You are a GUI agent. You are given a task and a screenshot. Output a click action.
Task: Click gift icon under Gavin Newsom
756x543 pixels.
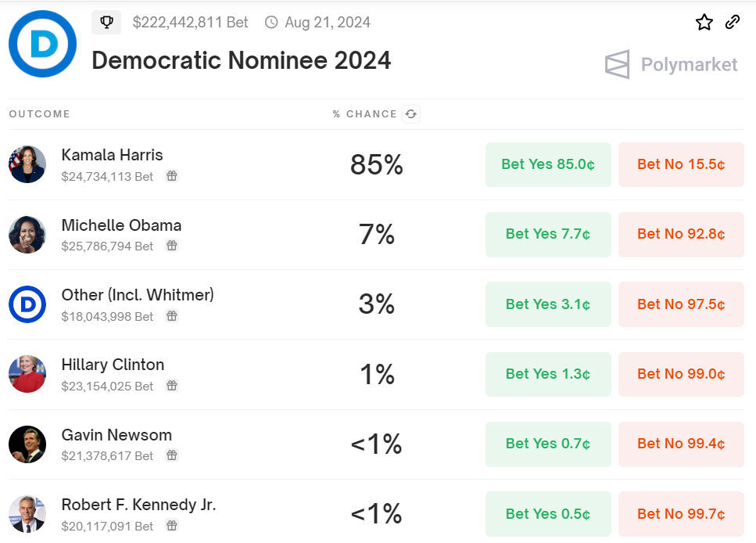172,455
